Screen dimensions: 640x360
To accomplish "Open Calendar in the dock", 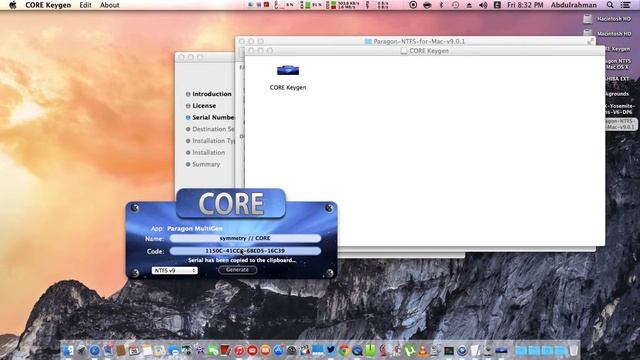I will [134, 350].
